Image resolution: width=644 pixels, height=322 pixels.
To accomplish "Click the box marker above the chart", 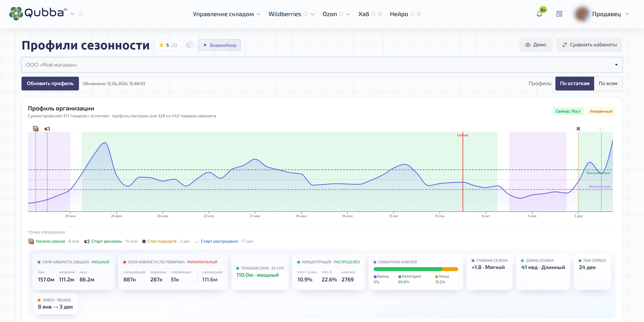I will (x=36, y=129).
